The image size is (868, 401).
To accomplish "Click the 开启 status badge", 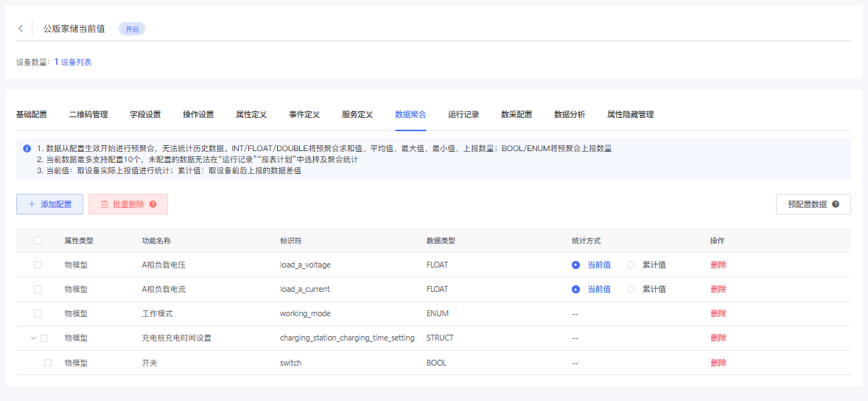I will coord(132,29).
